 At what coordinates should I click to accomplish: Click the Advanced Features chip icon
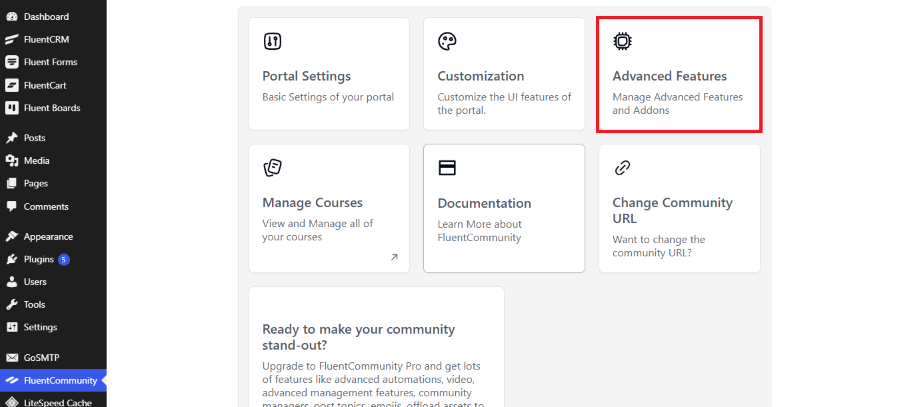coord(622,41)
